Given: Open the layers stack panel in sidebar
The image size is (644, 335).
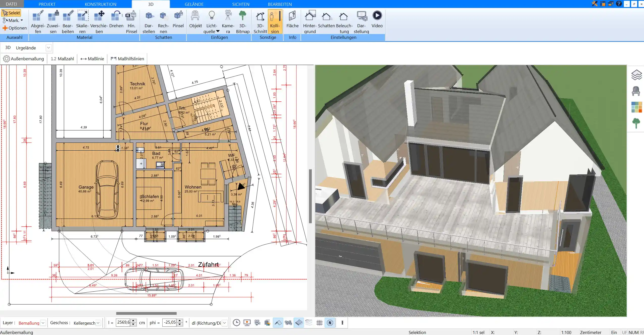Looking at the screenshot, I should pyautogui.click(x=636, y=75).
